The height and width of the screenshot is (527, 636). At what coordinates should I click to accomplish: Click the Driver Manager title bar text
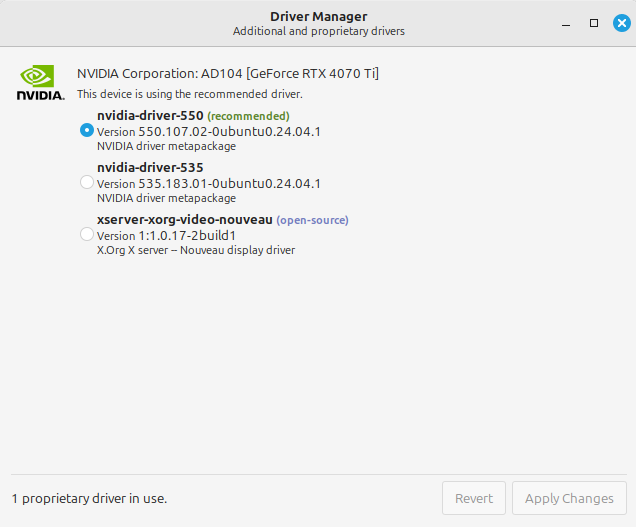click(x=318, y=16)
